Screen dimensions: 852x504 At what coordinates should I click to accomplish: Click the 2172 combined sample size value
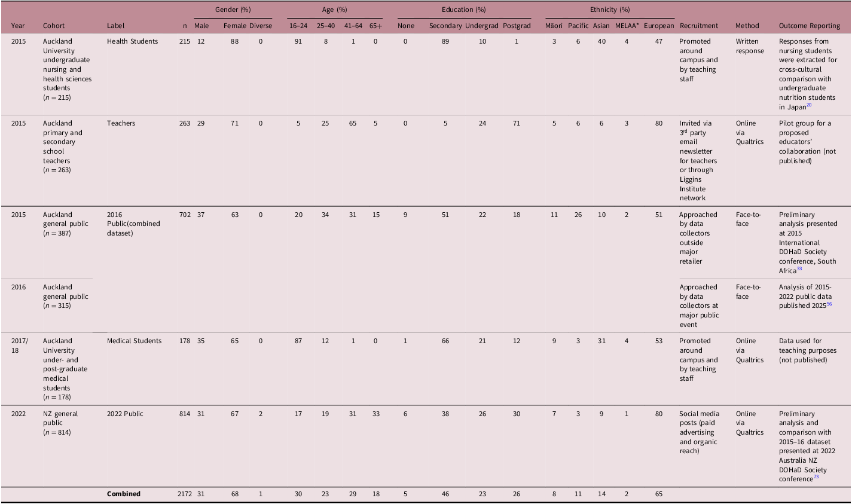click(x=185, y=494)
